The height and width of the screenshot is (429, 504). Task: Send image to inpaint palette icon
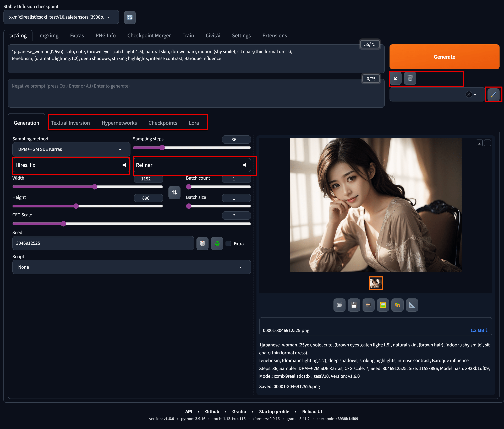tap(397, 305)
